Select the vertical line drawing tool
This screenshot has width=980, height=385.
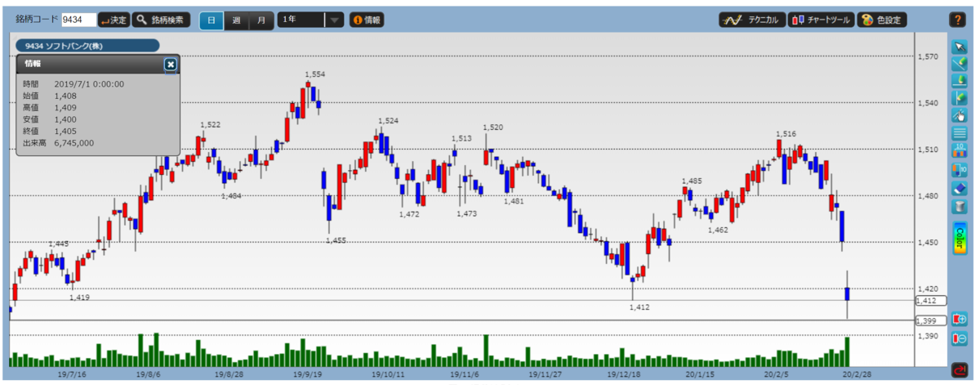pos(959,98)
